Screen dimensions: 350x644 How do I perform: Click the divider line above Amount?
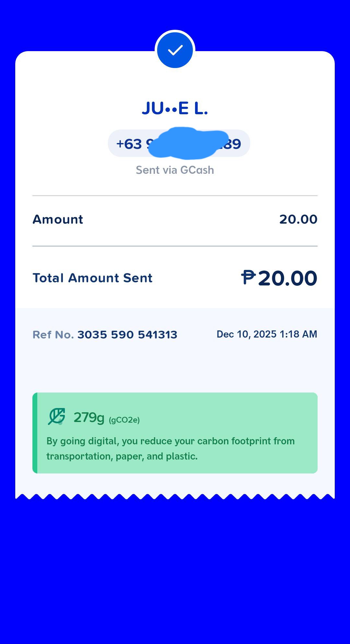[175, 196]
